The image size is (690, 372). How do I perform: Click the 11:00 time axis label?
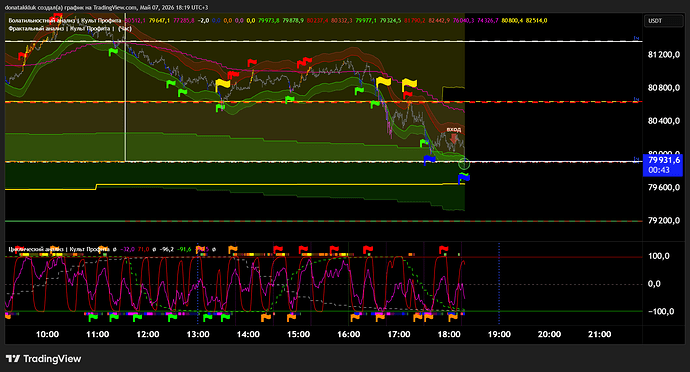click(x=97, y=335)
